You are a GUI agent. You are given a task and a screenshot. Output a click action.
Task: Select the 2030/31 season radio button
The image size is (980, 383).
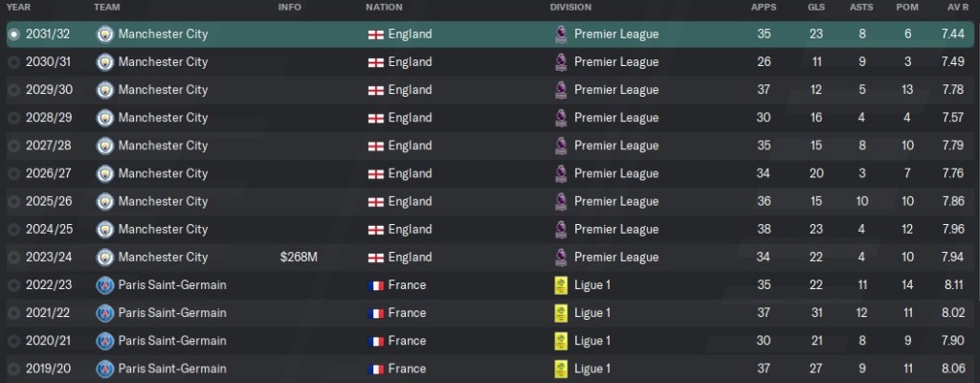(x=13, y=62)
